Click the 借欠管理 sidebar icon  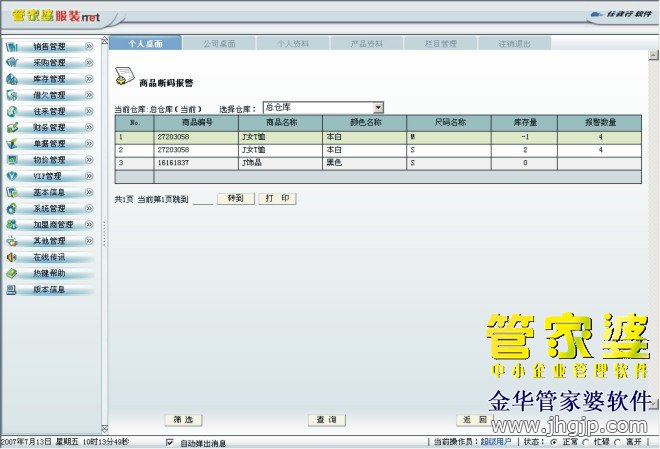pos(12,95)
